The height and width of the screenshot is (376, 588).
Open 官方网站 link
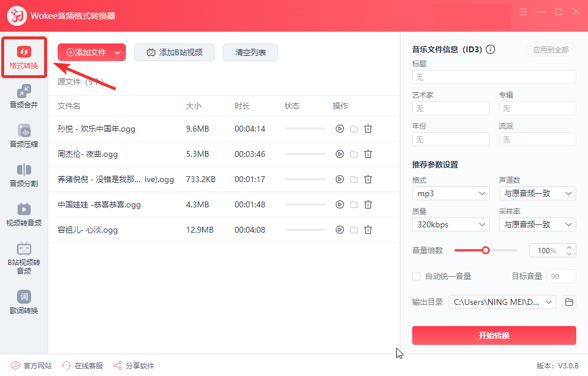point(31,365)
